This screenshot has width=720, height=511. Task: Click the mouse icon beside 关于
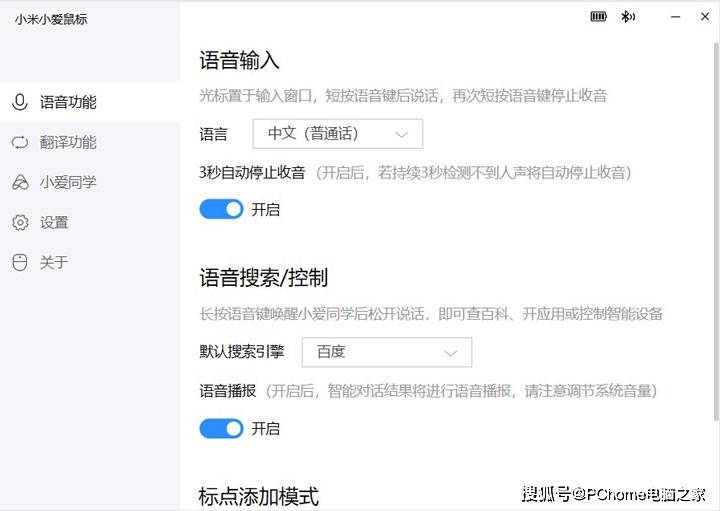tap(19, 262)
